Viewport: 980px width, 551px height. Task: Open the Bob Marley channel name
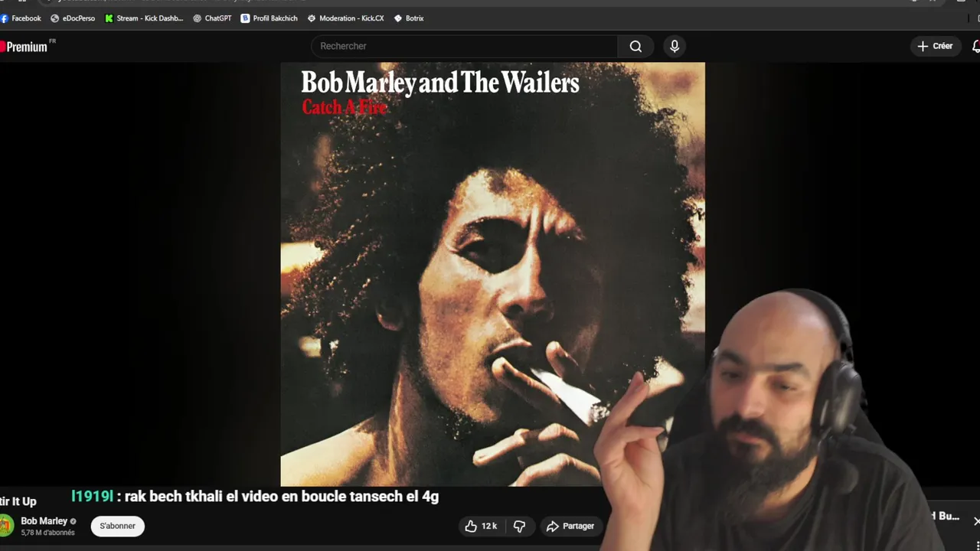click(x=44, y=521)
